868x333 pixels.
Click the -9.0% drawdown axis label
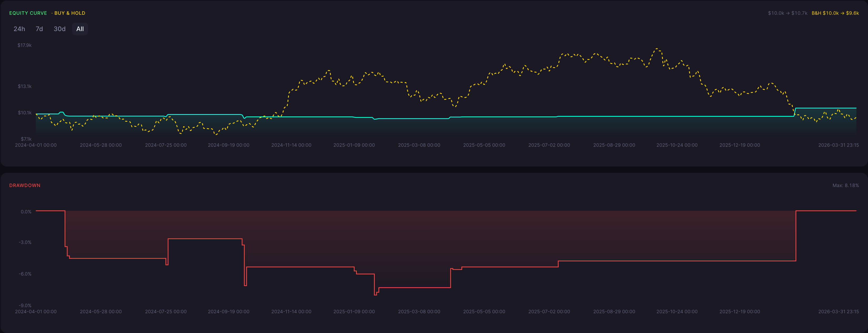coord(25,305)
